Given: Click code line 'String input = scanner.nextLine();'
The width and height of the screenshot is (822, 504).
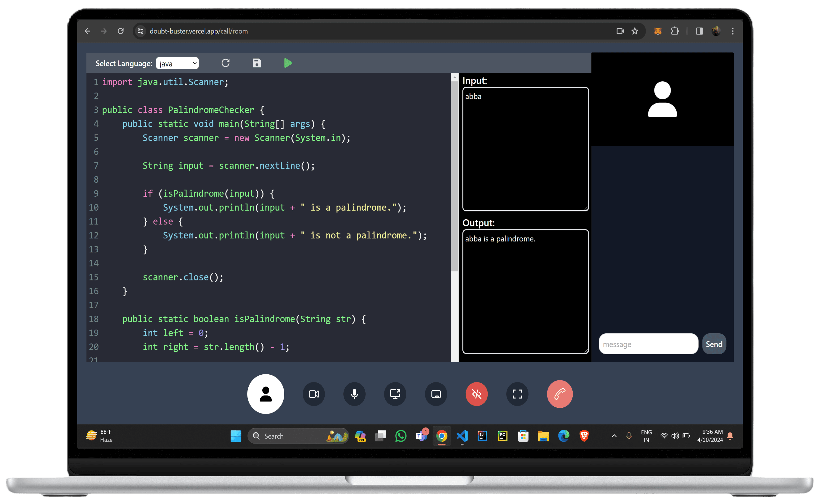Looking at the screenshot, I should pyautogui.click(x=229, y=166).
